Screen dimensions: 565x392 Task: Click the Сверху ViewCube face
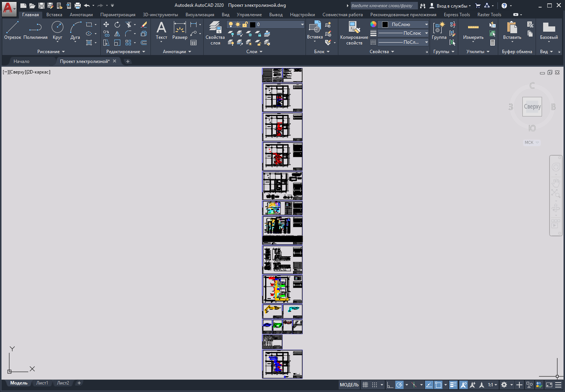point(532,107)
